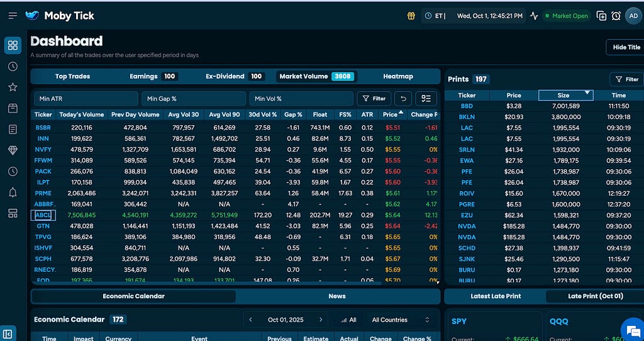Sort by the Float column header
Image resolution: width=644 pixels, height=341 pixels.
[320, 115]
